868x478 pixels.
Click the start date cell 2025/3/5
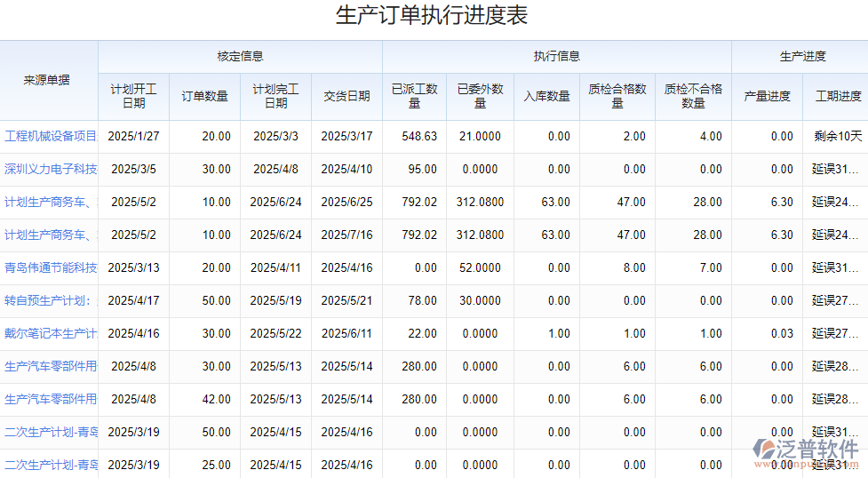pos(133,169)
